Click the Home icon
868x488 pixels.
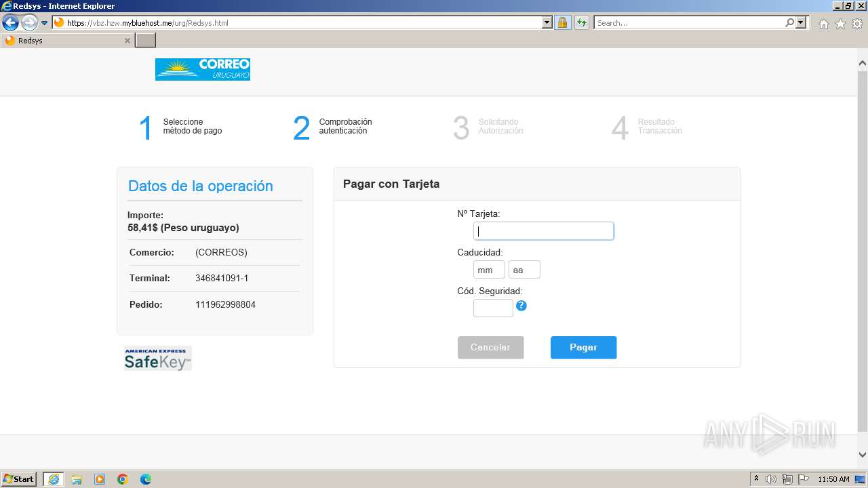click(823, 24)
